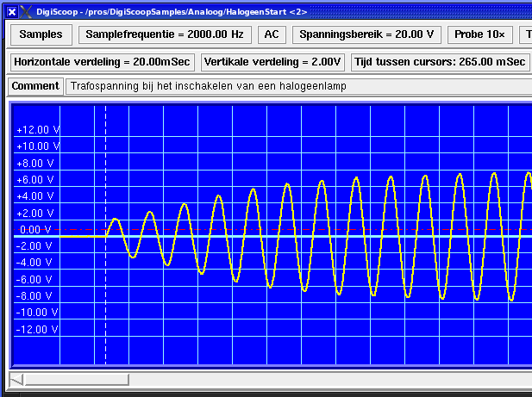This screenshot has width=532, height=397.
Task: Click the partially visible button right of Probe 10×
Action: (x=526, y=34)
